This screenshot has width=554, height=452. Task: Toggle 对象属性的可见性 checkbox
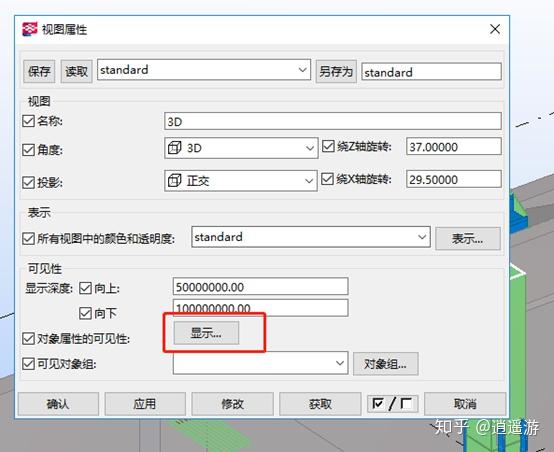point(28,339)
